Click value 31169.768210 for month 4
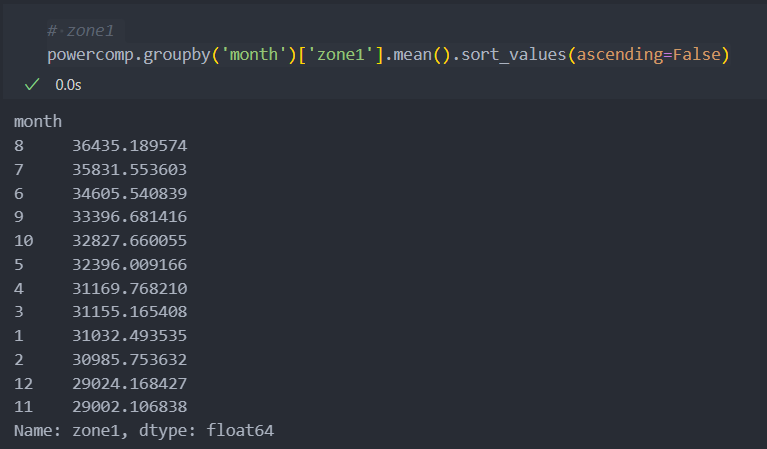The height and width of the screenshot is (449, 767). click(130, 289)
